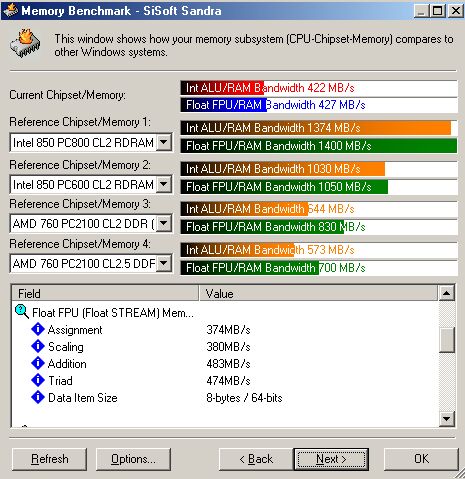Click the info icon next to Triad
The height and width of the screenshot is (479, 465).
[x=38, y=380]
